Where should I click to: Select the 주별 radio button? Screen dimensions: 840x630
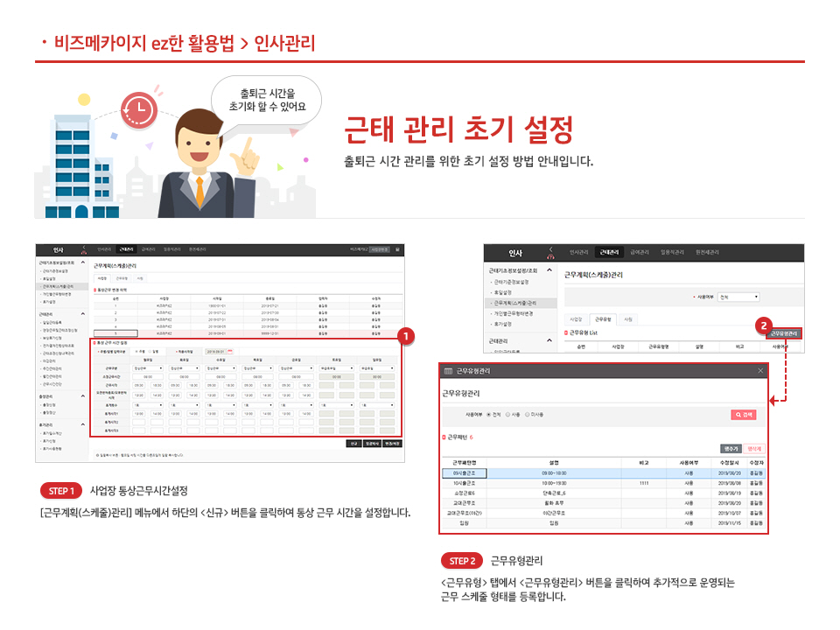click(x=136, y=352)
